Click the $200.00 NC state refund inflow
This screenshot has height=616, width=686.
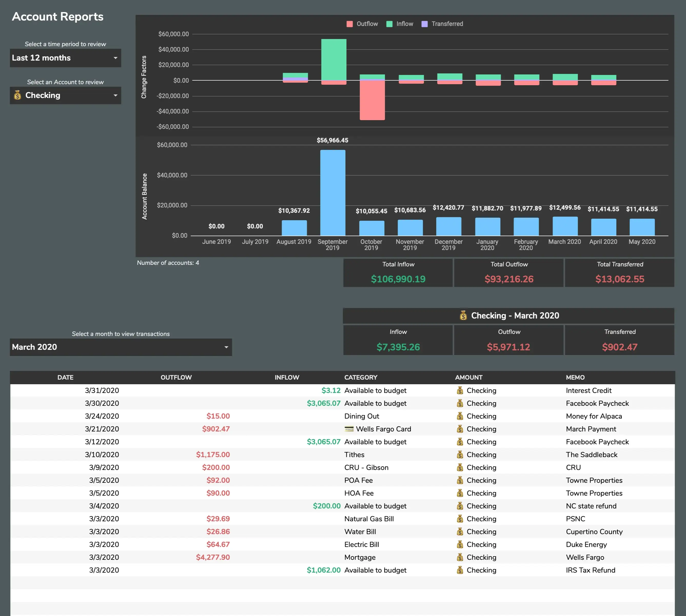coord(326,506)
